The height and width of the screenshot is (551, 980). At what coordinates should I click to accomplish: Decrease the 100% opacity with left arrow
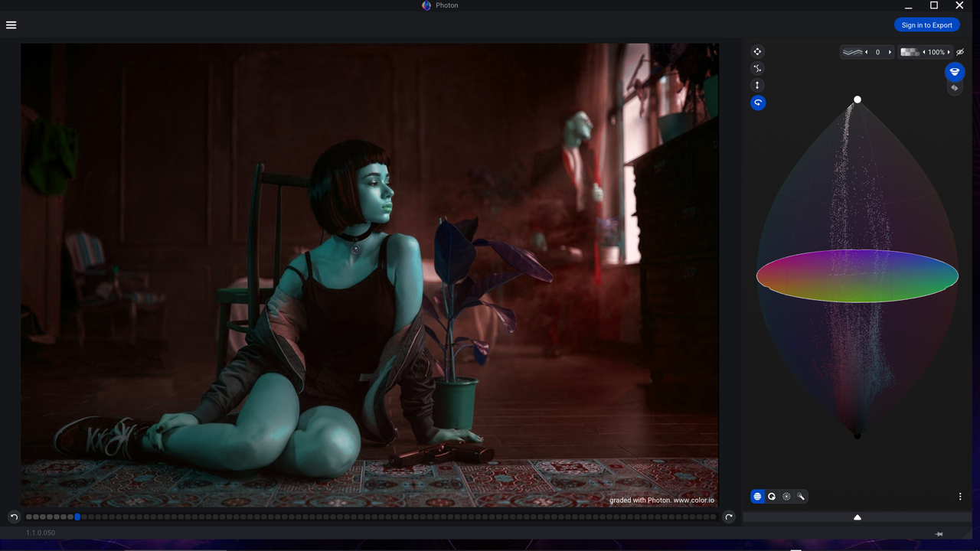pos(924,52)
